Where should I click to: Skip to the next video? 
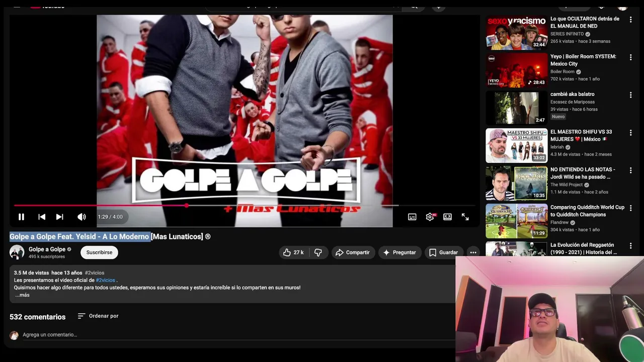click(59, 217)
